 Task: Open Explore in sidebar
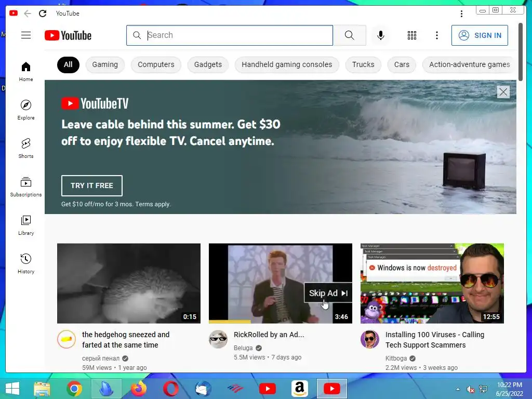coord(26,110)
